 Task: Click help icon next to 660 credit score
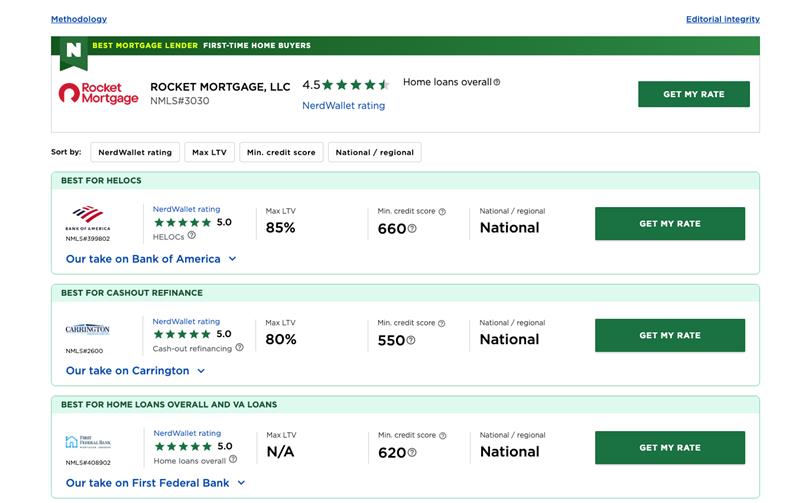[x=412, y=229]
